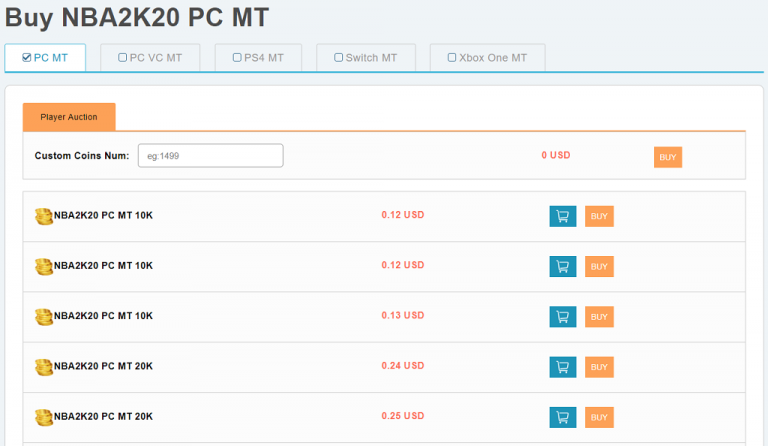Click NBA2K20 PC MT 20K label priced 0.25 USD
The height and width of the screenshot is (446, 768).
pyautogui.click(x=103, y=417)
